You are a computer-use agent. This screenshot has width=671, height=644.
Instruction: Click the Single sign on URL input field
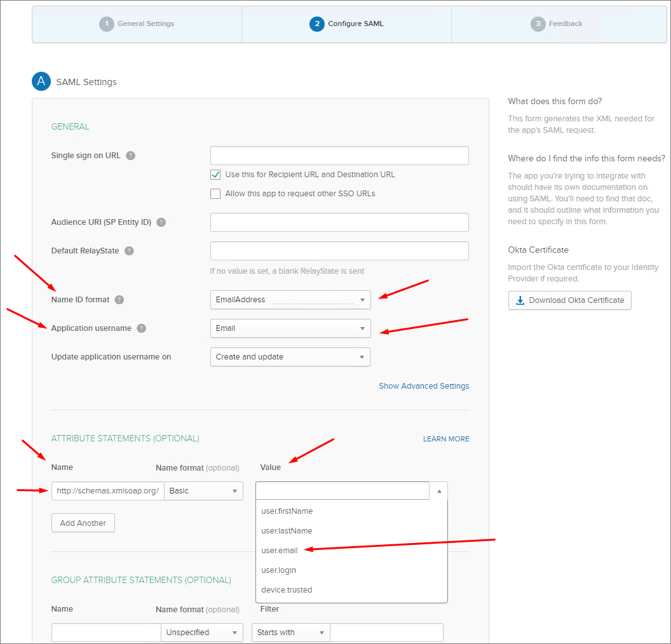(339, 156)
